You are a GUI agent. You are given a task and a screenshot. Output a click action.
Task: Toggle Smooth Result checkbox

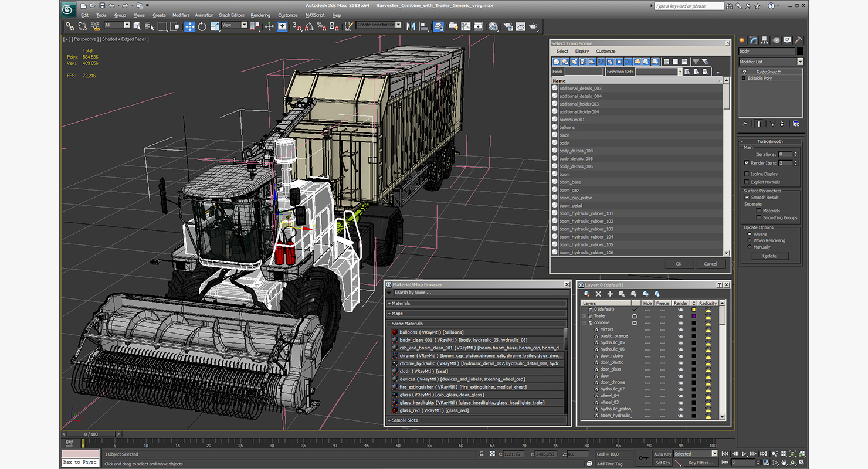tap(747, 197)
